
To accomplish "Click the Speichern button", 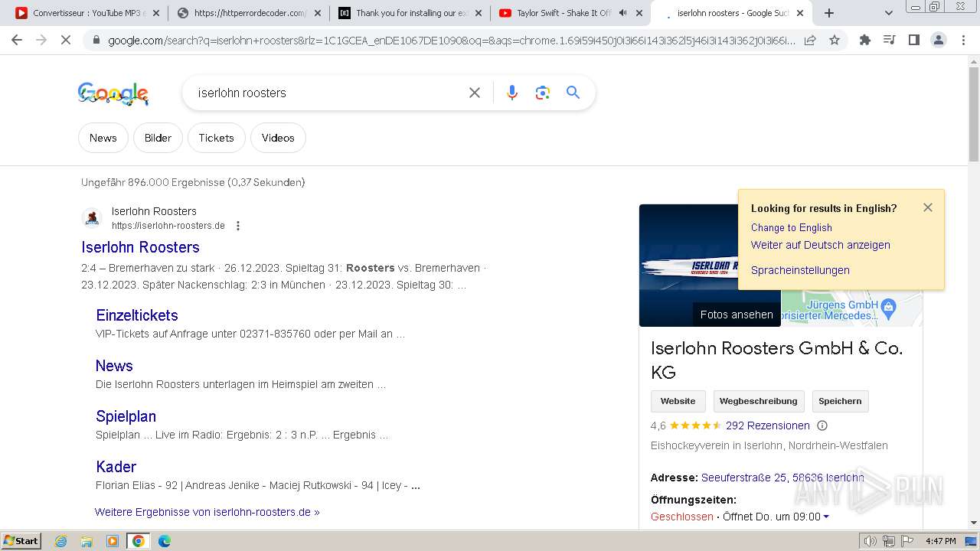I will [x=840, y=401].
